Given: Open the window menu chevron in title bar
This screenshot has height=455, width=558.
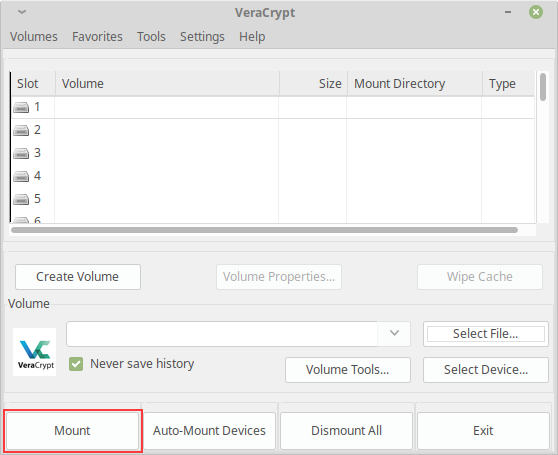Looking at the screenshot, I should pos(22,12).
